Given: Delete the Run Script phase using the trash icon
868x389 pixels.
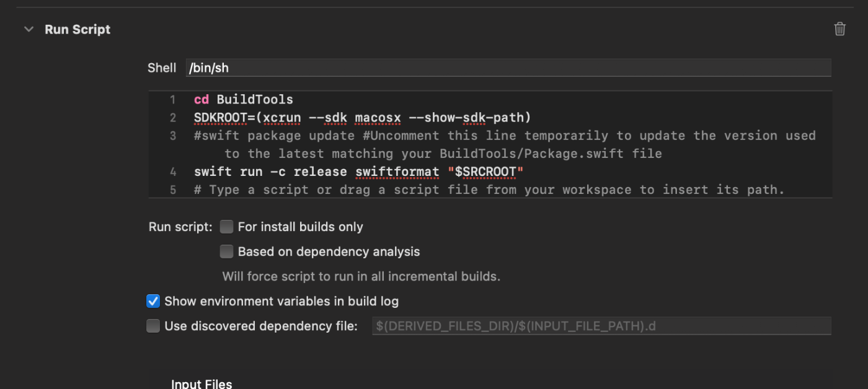Looking at the screenshot, I should (x=840, y=28).
